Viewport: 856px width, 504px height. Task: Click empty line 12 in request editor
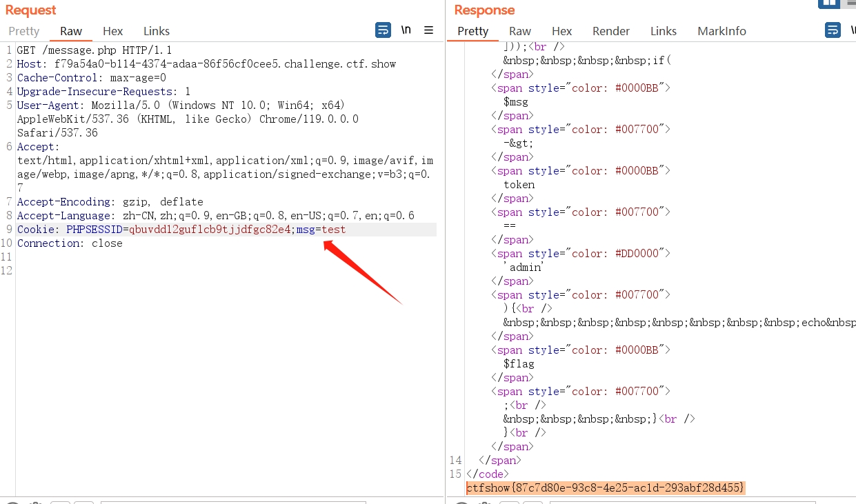coord(226,271)
